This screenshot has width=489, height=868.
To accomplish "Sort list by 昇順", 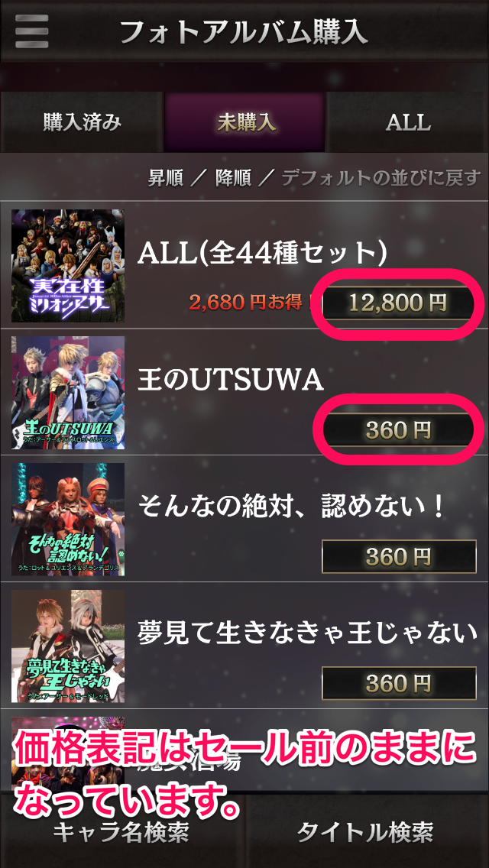I will (166, 179).
